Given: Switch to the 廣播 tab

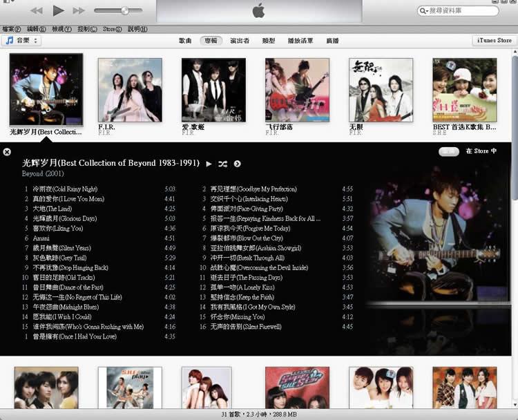Looking at the screenshot, I should click(x=332, y=41).
